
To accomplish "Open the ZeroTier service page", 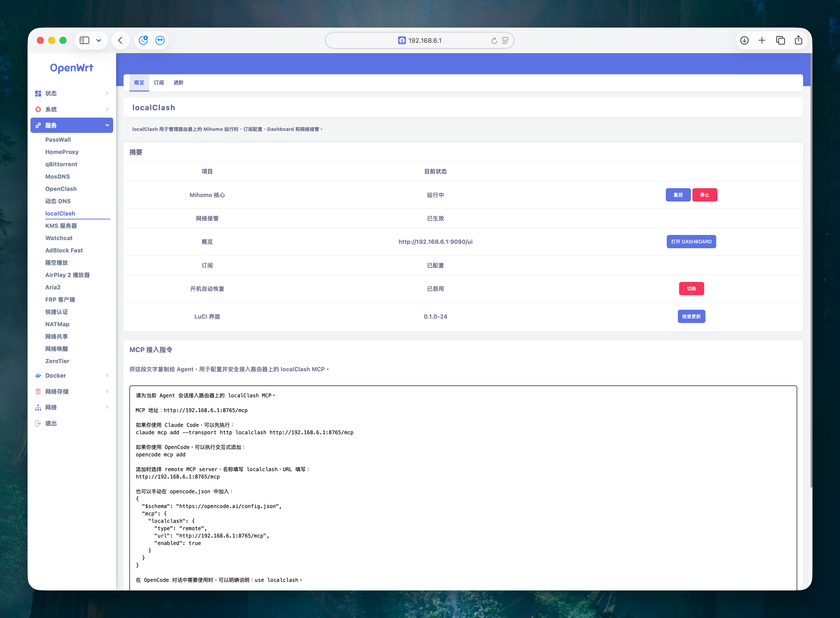I will [x=57, y=361].
